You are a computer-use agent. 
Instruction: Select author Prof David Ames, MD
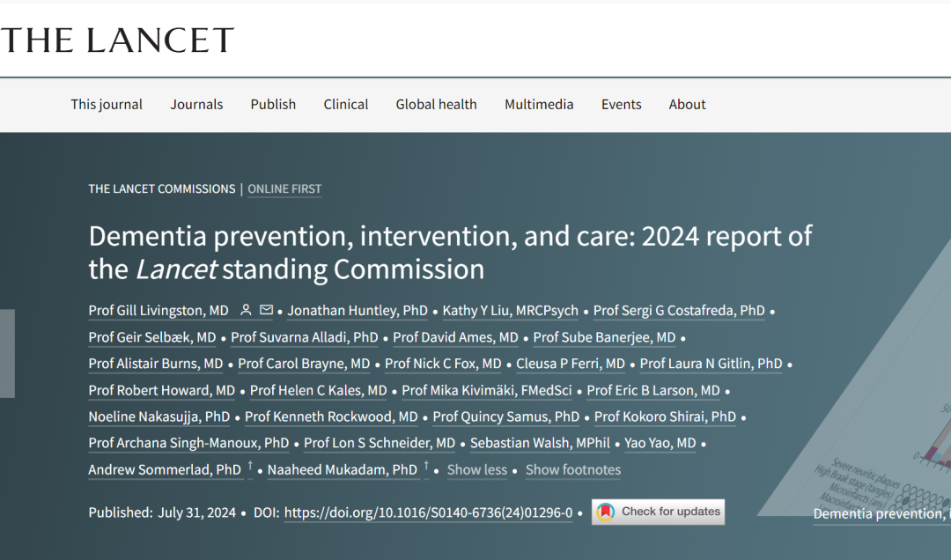pos(455,337)
